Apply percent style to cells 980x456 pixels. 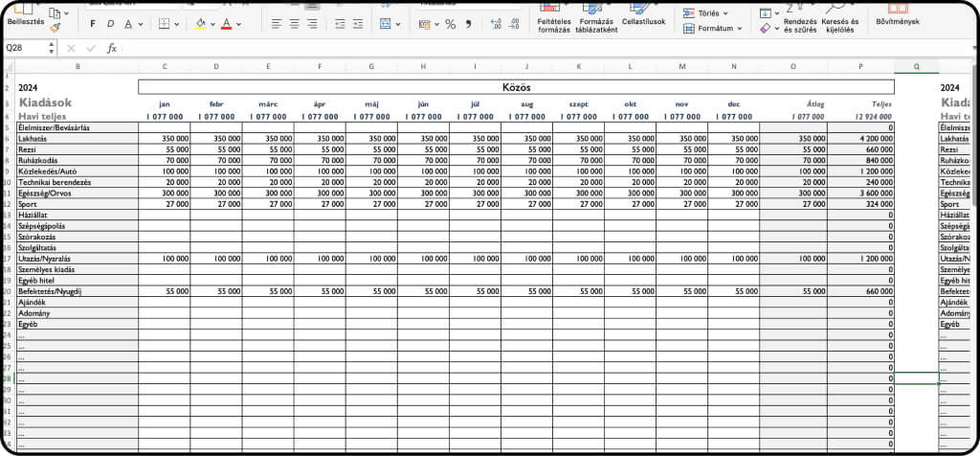point(450,24)
